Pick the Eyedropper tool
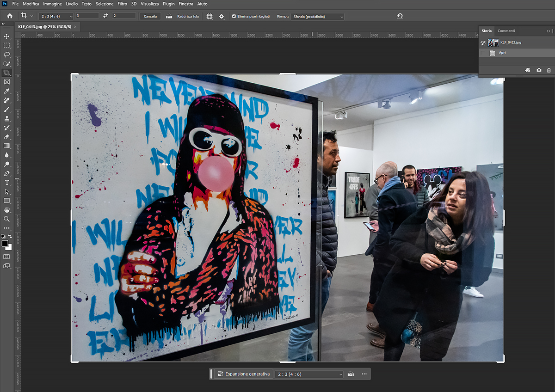 point(6,91)
